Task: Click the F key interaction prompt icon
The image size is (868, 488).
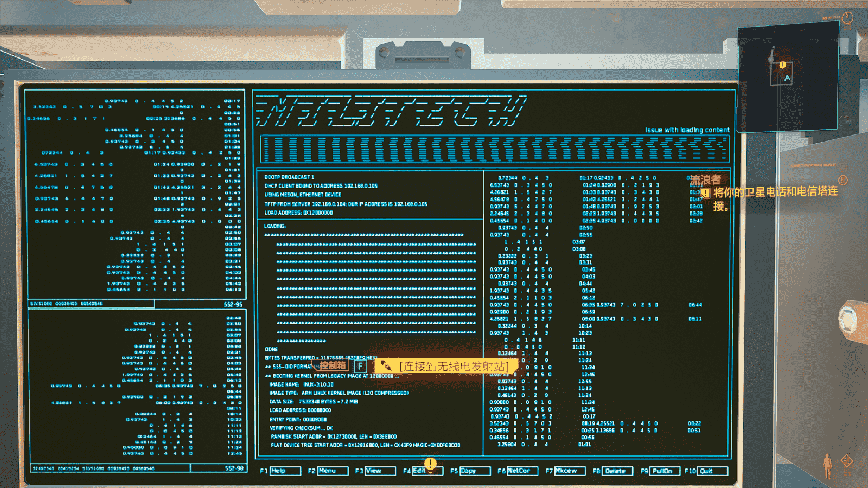Action: point(361,366)
